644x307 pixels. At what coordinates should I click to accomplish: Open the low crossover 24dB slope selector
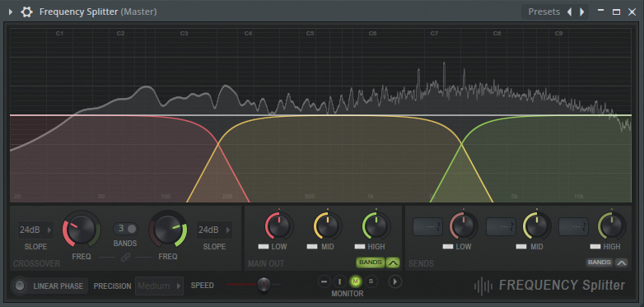pyautogui.click(x=35, y=230)
